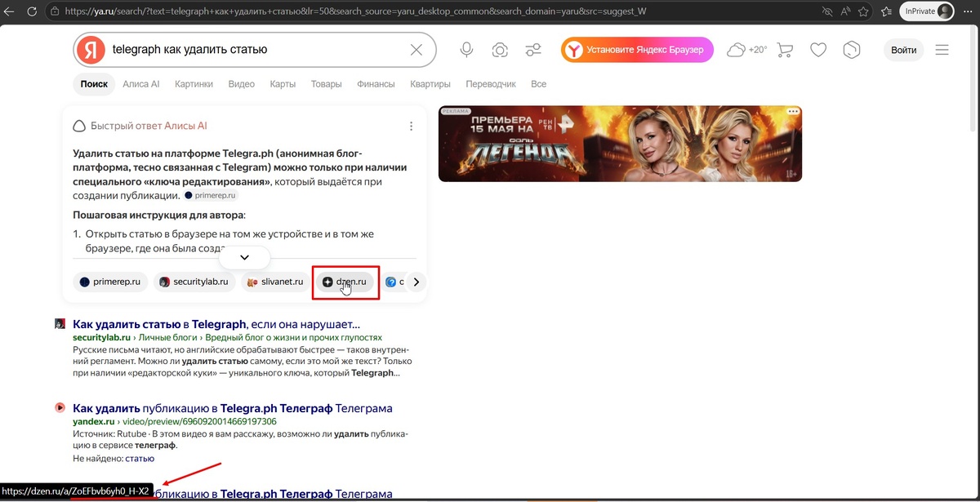Viewport: 980px width, 502px height.
Task: Click the browser address bar URL
Action: (355, 12)
